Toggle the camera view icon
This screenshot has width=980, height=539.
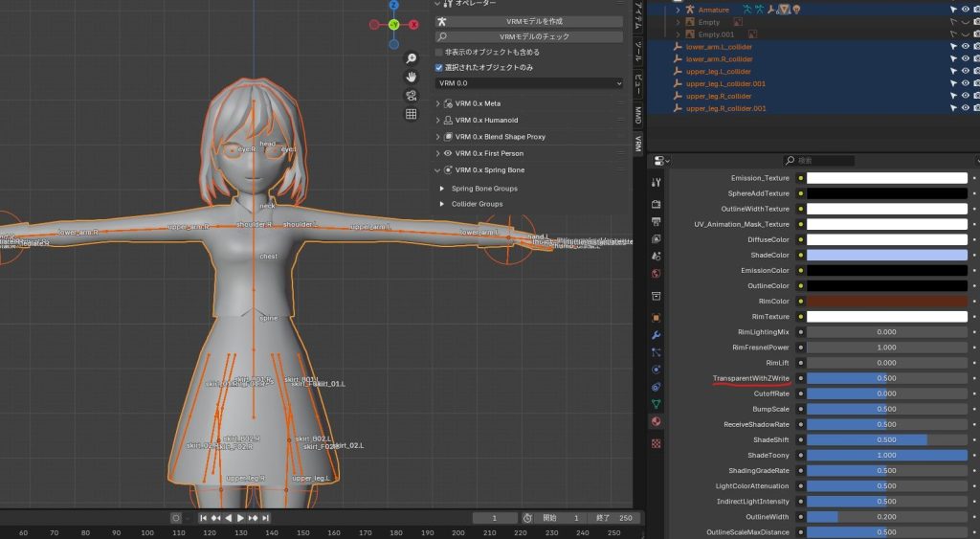(412, 95)
